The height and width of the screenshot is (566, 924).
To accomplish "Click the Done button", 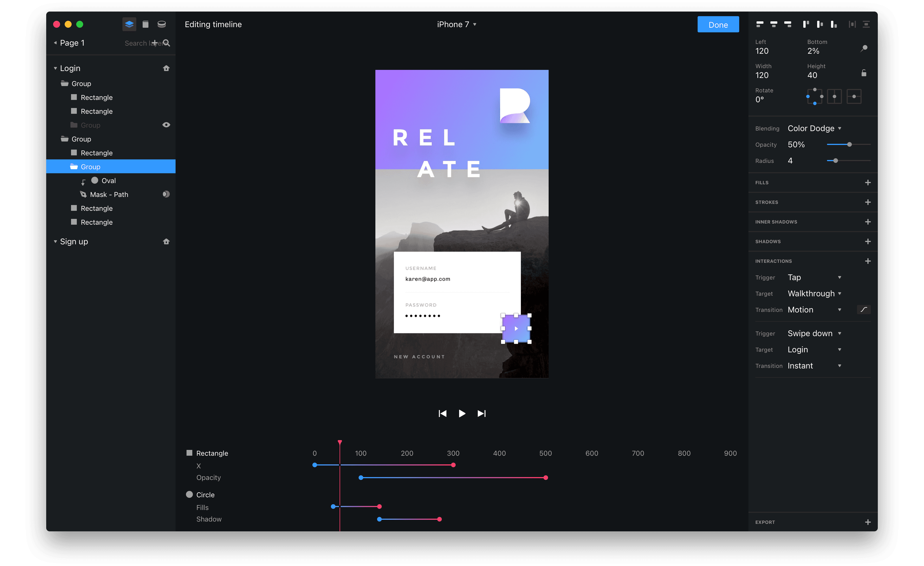I will pyautogui.click(x=718, y=25).
